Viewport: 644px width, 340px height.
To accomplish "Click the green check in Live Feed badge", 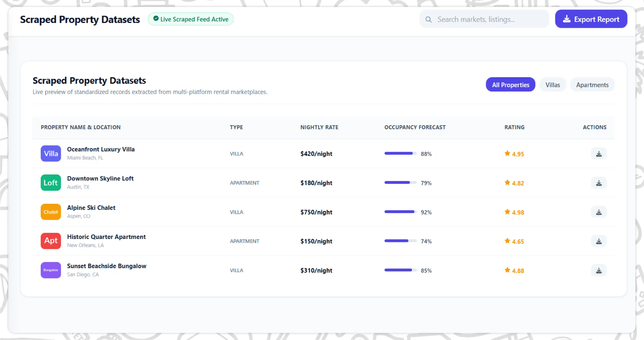I will (156, 19).
